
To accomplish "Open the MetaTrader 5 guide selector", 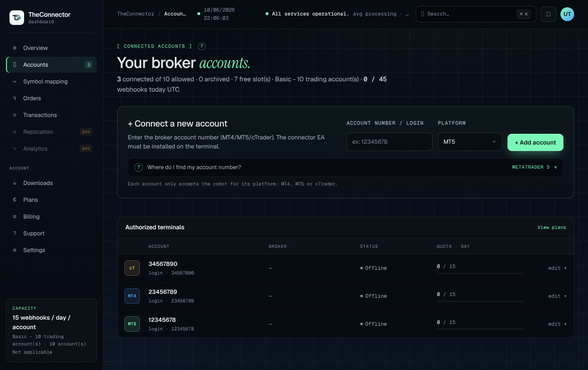I will 535,167.
